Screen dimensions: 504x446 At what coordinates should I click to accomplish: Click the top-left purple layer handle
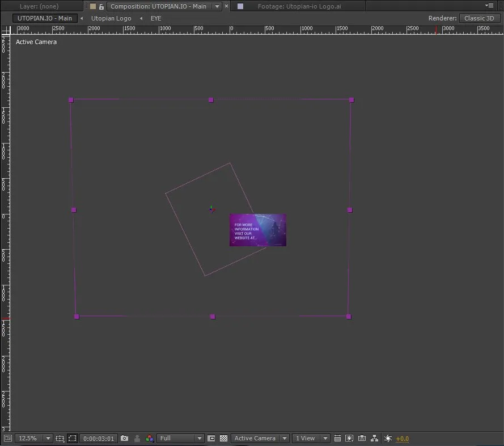(71, 100)
